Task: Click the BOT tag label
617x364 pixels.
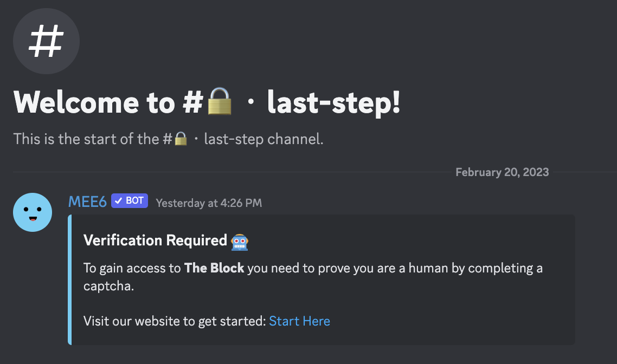Action: tap(130, 200)
